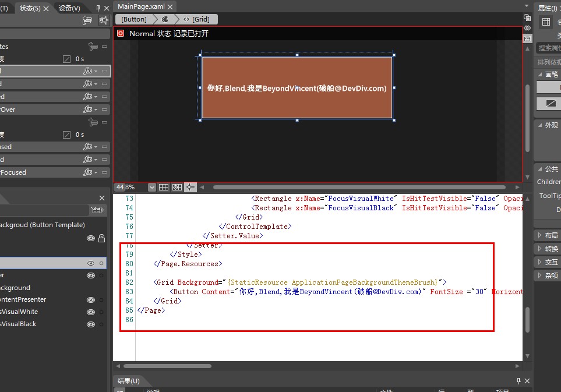
Task: Select the button on the design canvas
Action: 297,88
